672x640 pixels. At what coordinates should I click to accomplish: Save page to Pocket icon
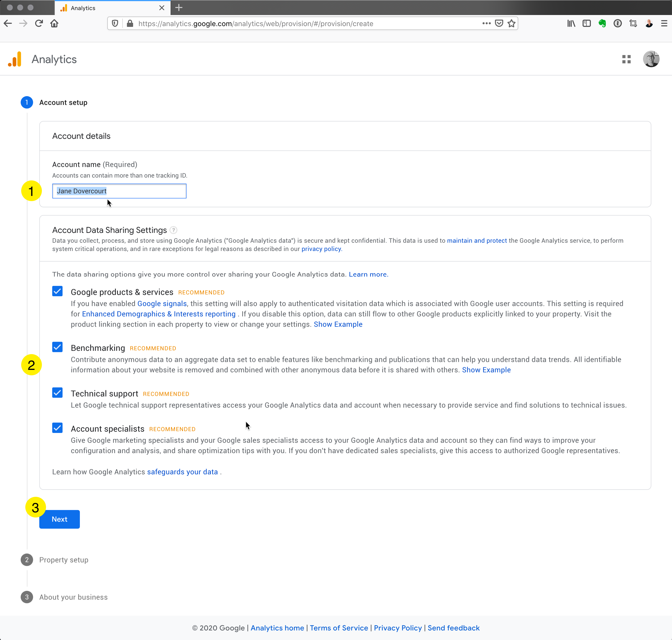tap(499, 24)
